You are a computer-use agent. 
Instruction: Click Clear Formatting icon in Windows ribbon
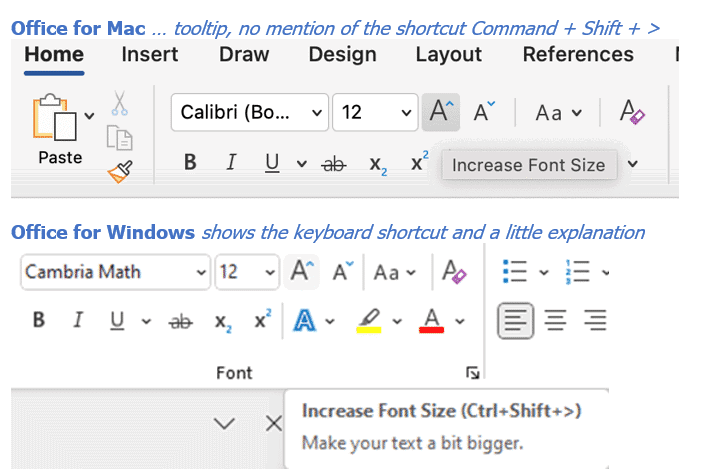[454, 272]
